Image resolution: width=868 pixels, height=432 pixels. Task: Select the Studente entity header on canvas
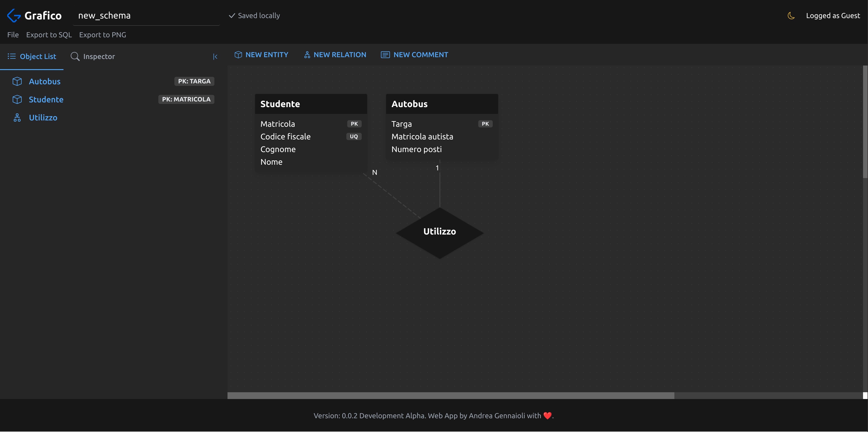[310, 104]
